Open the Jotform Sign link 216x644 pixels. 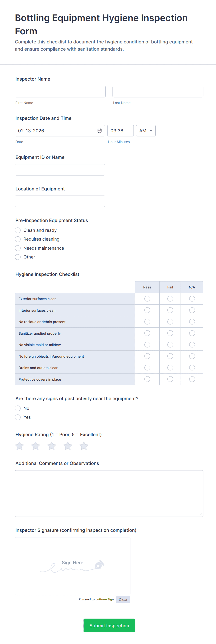tap(105, 599)
